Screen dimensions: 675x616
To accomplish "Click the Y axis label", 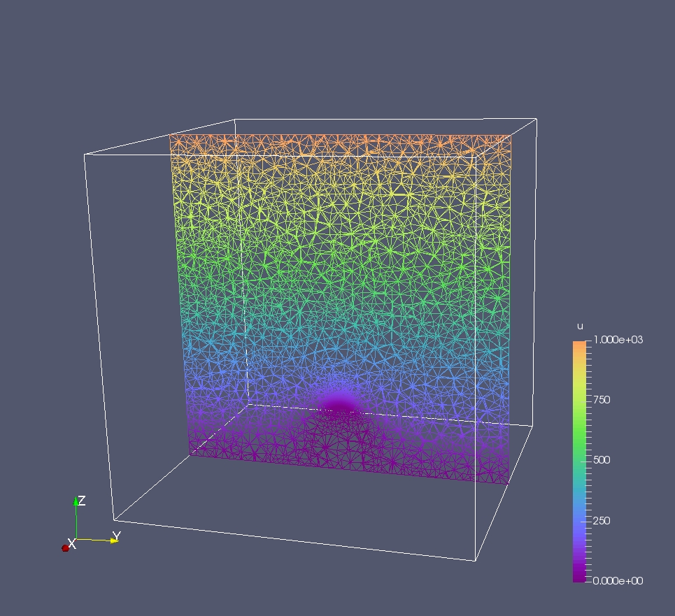I will [x=116, y=536].
